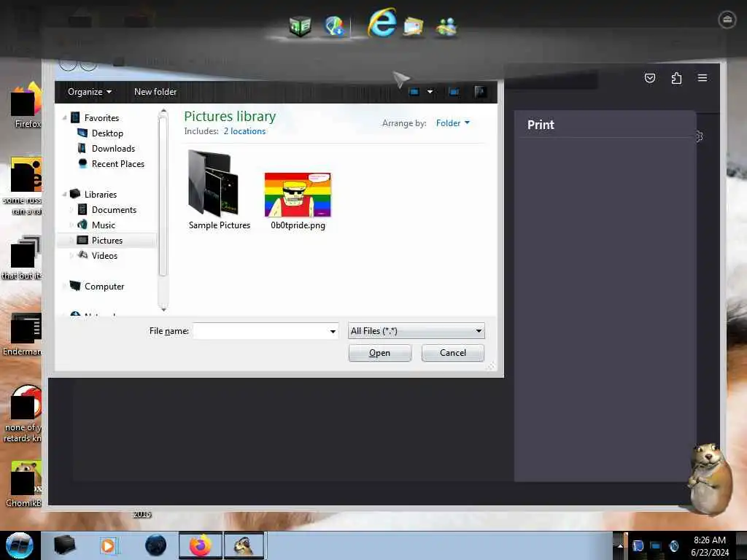Open the view options dropdown arrow

pyautogui.click(x=430, y=92)
